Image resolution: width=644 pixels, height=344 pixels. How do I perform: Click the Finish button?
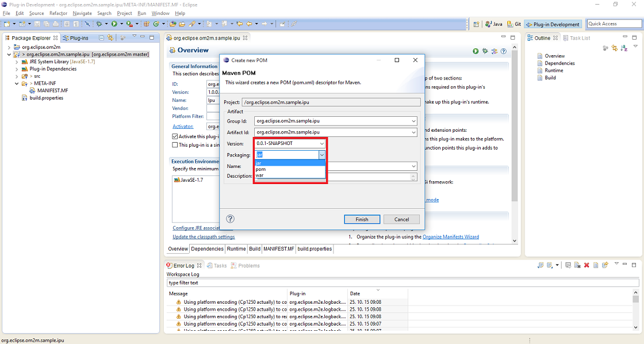click(x=362, y=219)
